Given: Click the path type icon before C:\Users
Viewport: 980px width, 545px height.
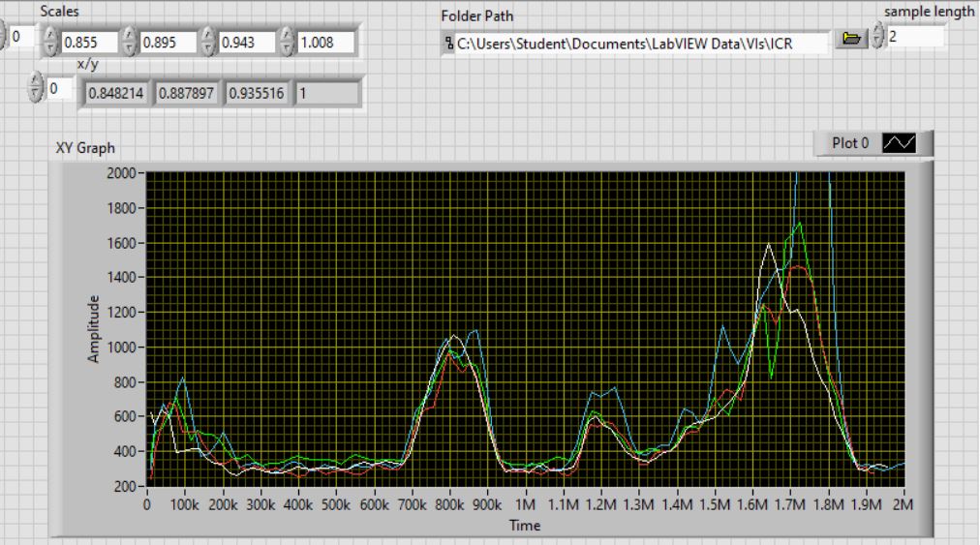Looking at the screenshot, I should pyautogui.click(x=448, y=44).
